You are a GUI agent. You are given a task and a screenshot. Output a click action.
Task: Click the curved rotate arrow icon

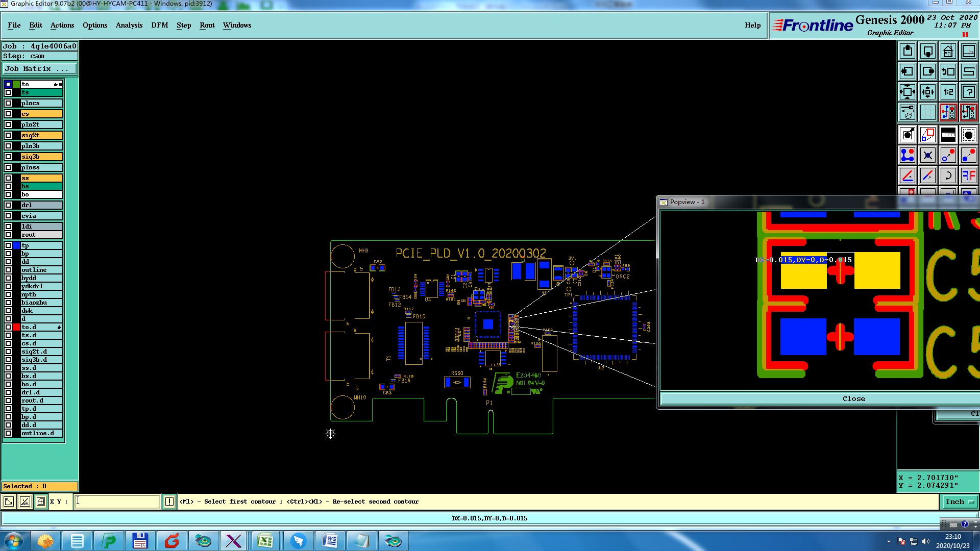948,176
